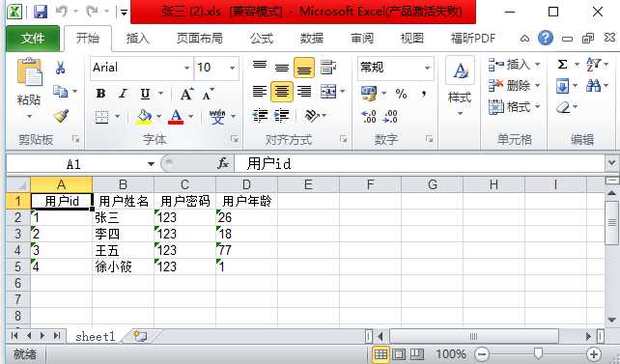Select the Format Painter brush
This screenshot has height=364, width=620.
(x=61, y=116)
